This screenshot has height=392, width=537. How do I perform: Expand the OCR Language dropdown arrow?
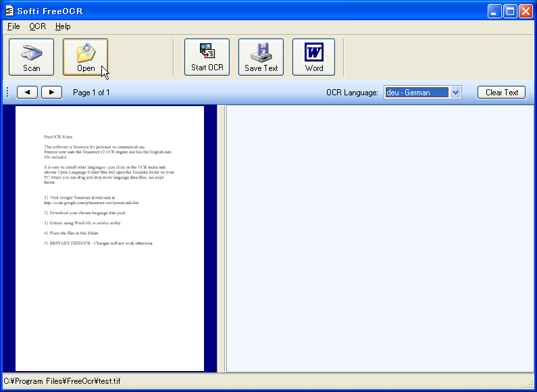455,92
